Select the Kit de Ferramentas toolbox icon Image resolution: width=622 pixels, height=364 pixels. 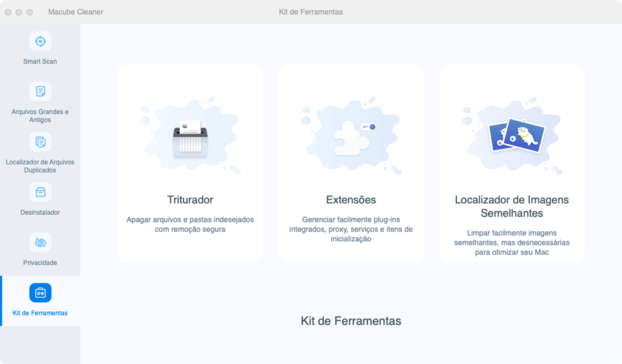pyautogui.click(x=40, y=292)
